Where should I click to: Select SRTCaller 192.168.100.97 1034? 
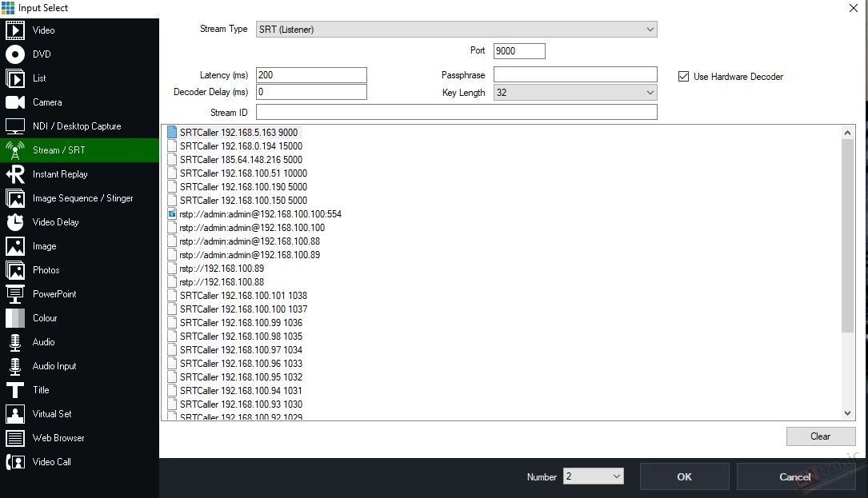pos(241,349)
